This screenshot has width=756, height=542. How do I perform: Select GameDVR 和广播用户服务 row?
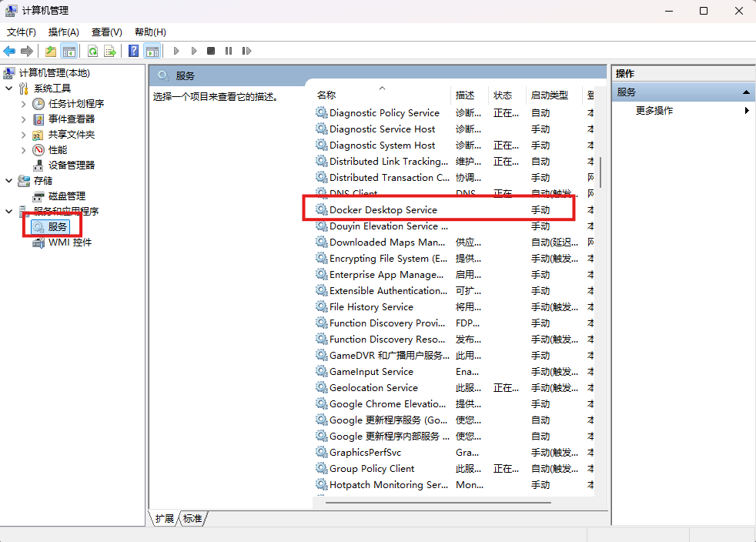tap(453, 356)
